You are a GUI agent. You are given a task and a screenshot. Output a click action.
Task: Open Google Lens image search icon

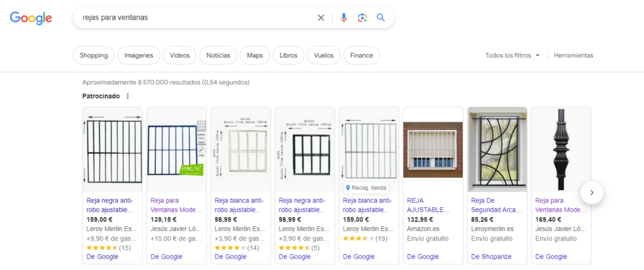362,18
